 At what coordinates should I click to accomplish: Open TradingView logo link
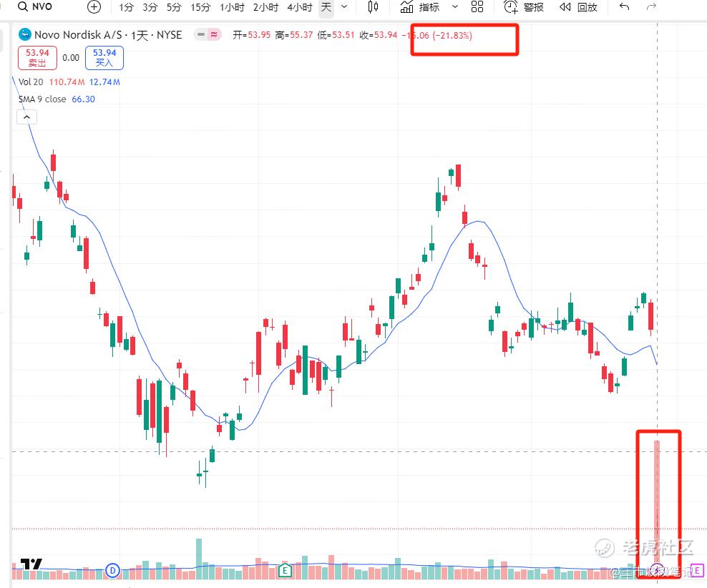click(31, 564)
